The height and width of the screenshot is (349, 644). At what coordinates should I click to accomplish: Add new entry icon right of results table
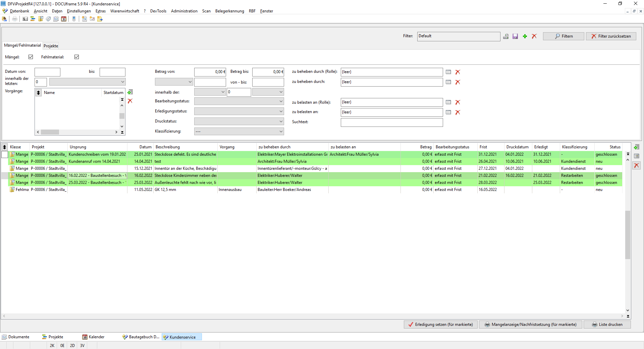coord(637,147)
